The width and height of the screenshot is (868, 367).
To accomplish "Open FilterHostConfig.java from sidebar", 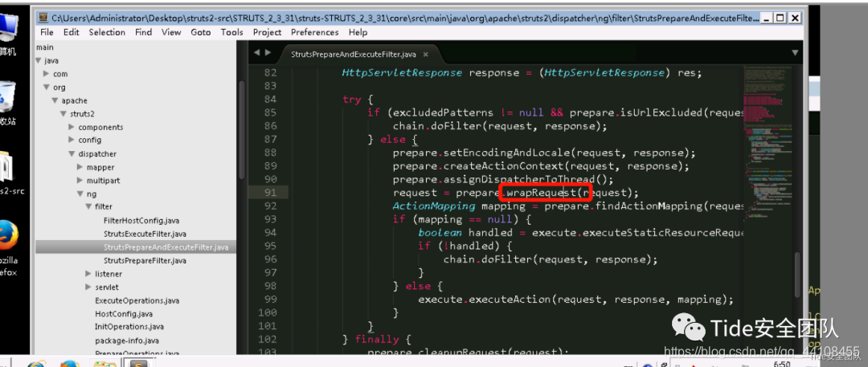I will click(141, 220).
